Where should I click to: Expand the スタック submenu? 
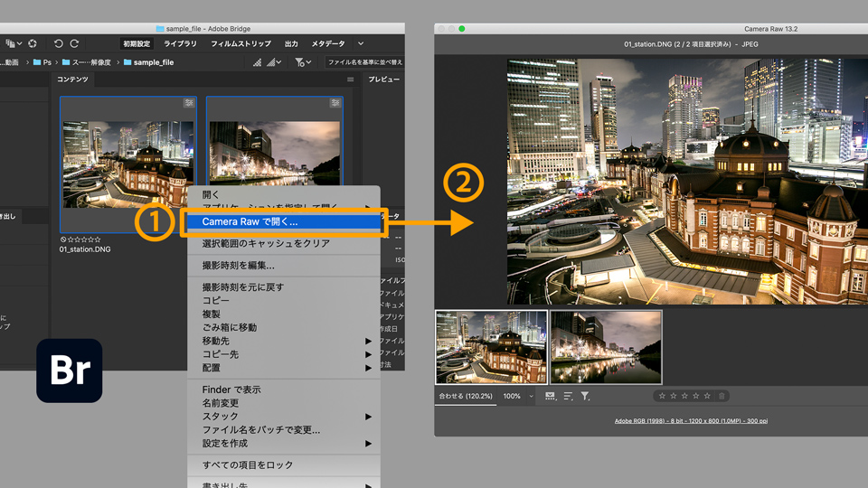point(284,416)
